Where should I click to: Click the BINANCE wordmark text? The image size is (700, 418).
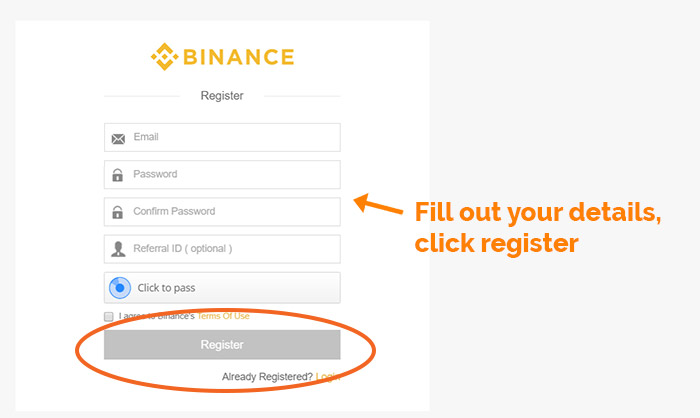click(x=238, y=57)
